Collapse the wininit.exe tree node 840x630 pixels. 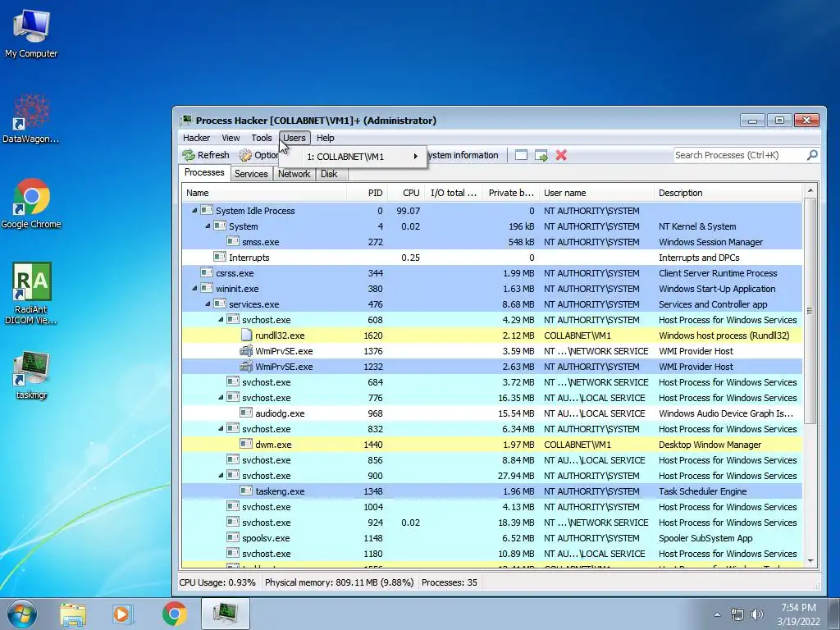tap(194, 288)
